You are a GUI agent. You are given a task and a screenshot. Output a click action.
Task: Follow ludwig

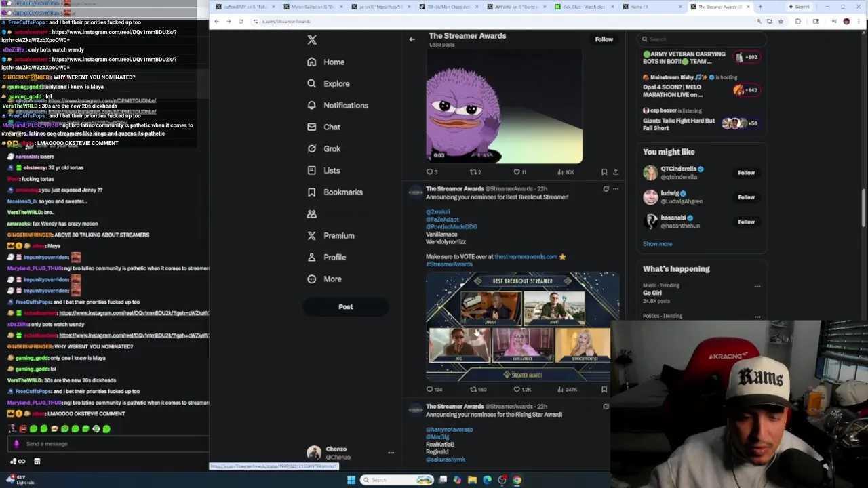746,197
